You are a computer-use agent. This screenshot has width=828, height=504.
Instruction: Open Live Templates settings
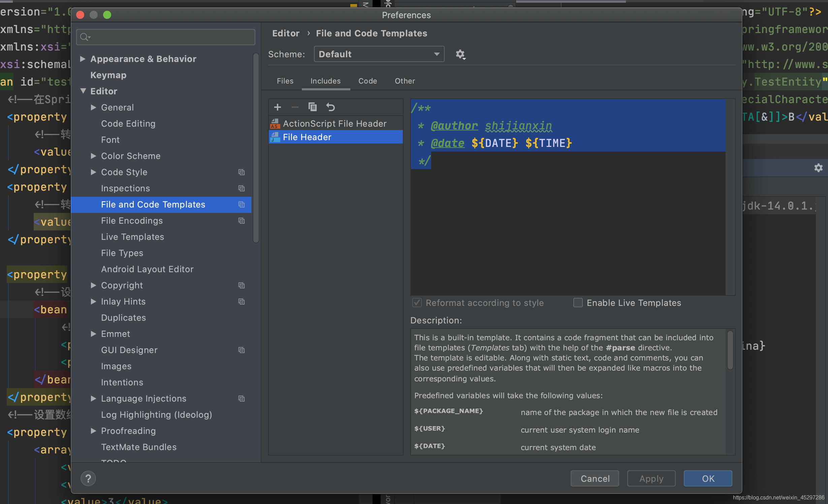[133, 237]
